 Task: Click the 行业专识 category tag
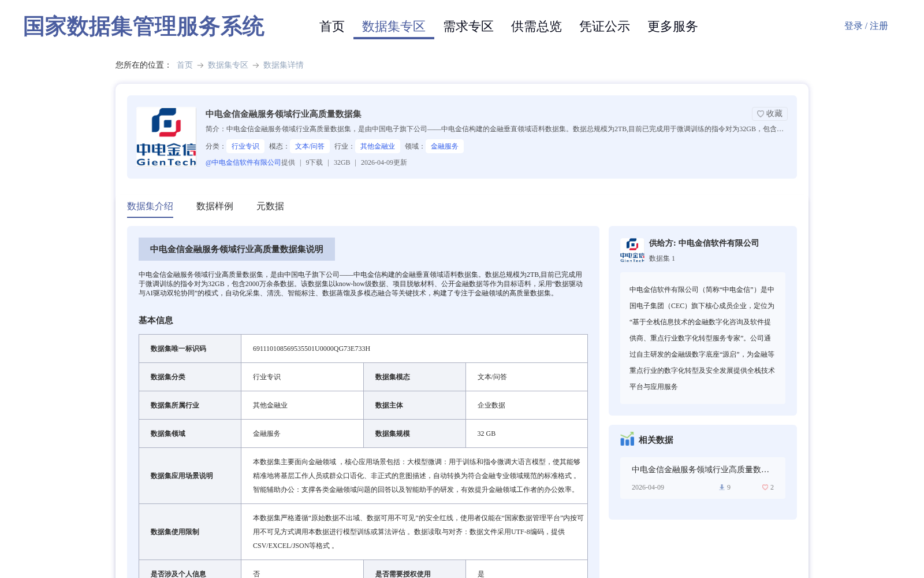245,146
